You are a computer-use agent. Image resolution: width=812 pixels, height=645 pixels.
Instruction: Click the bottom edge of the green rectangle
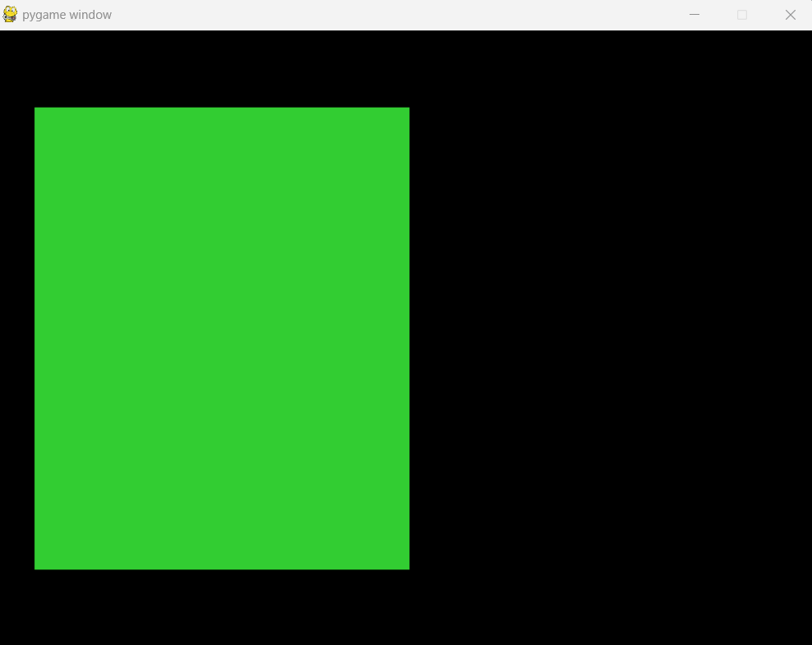[x=222, y=569]
